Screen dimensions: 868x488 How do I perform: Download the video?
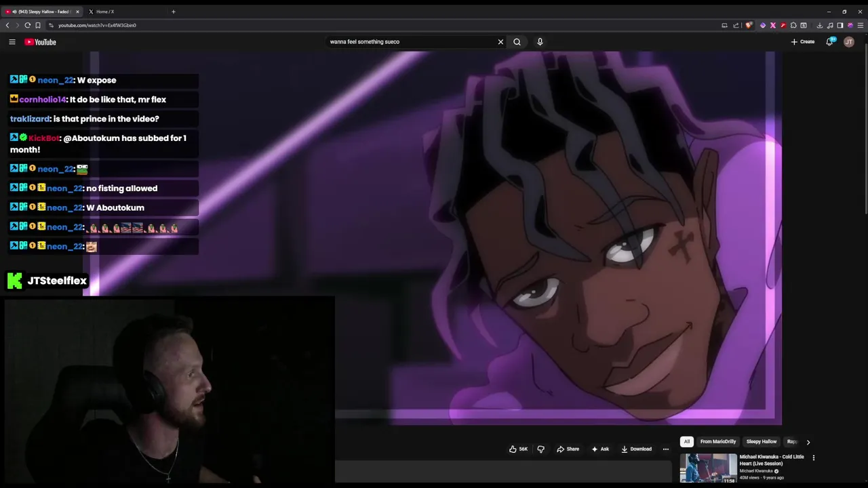637,449
